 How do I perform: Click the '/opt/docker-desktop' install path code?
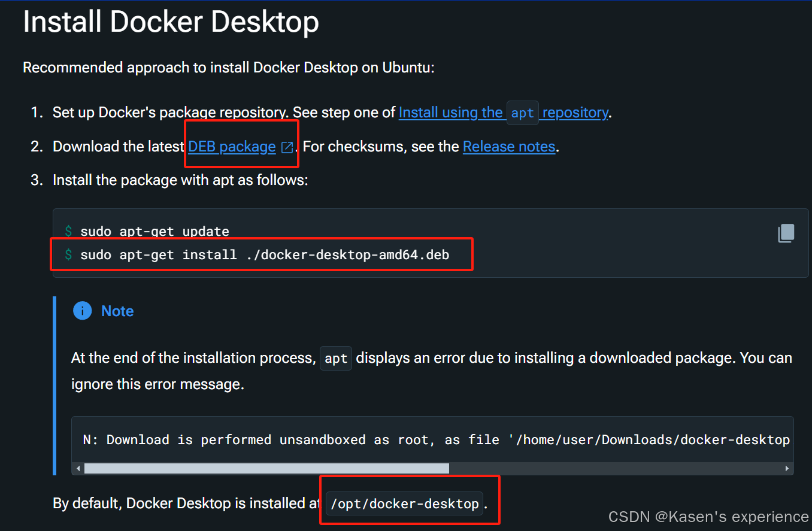[x=405, y=503]
